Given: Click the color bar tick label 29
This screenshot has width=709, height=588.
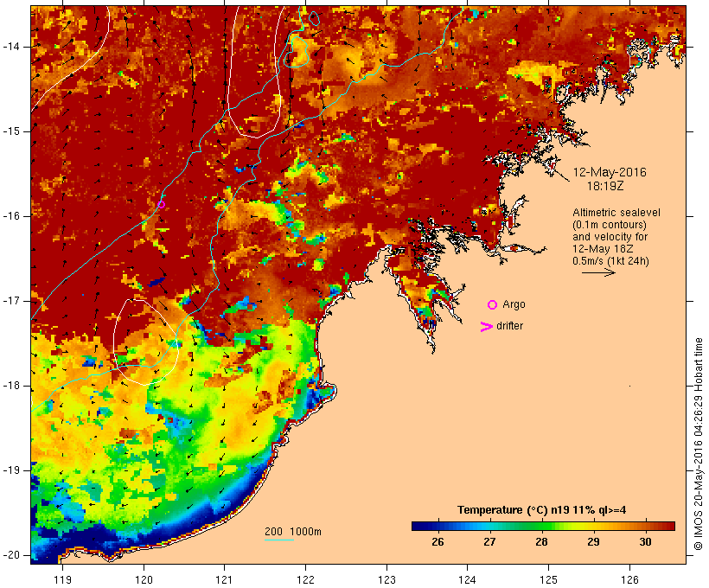Looking at the screenshot, I should point(593,542).
